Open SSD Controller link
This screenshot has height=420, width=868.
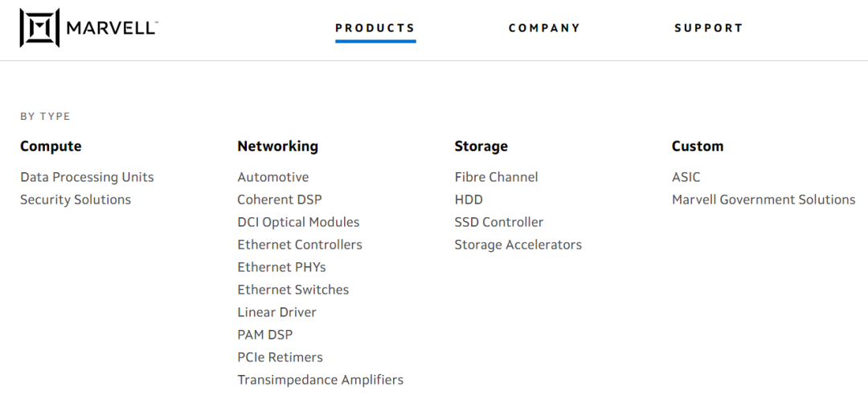coord(499,222)
